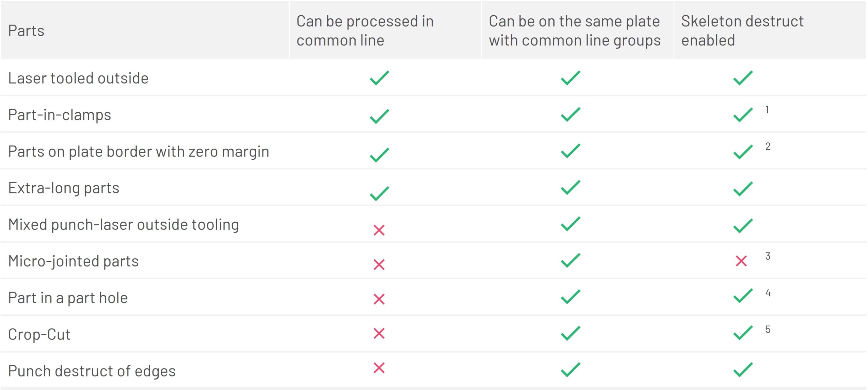
Task: Click green check for Extra-long parts same plate
Action: 571,187
